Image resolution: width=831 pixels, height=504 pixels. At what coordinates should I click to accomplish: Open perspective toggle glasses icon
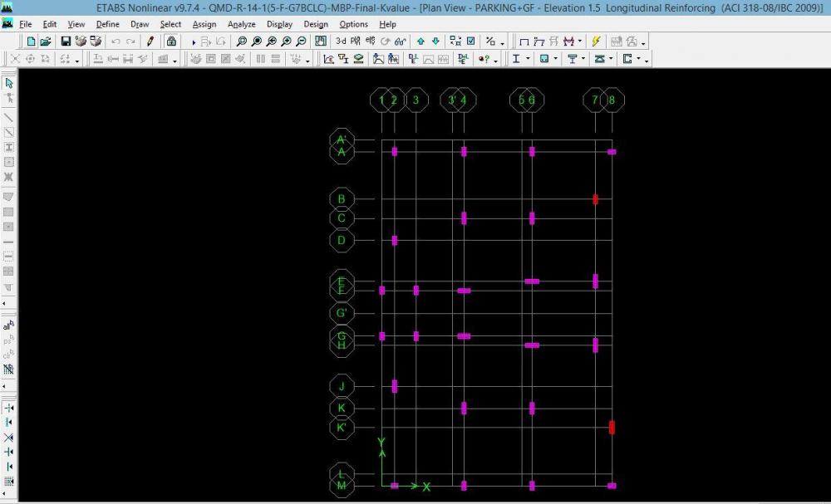point(401,42)
